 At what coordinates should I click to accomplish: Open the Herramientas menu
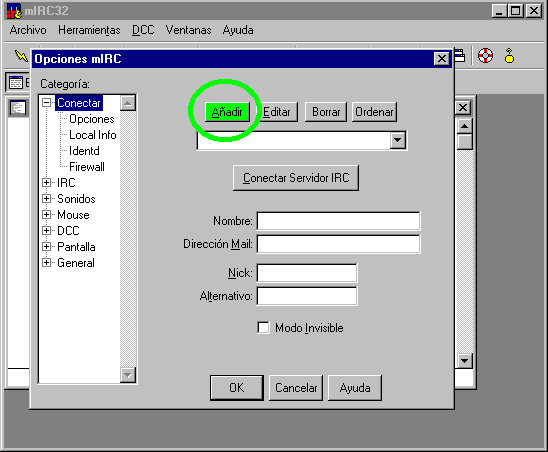point(89,30)
